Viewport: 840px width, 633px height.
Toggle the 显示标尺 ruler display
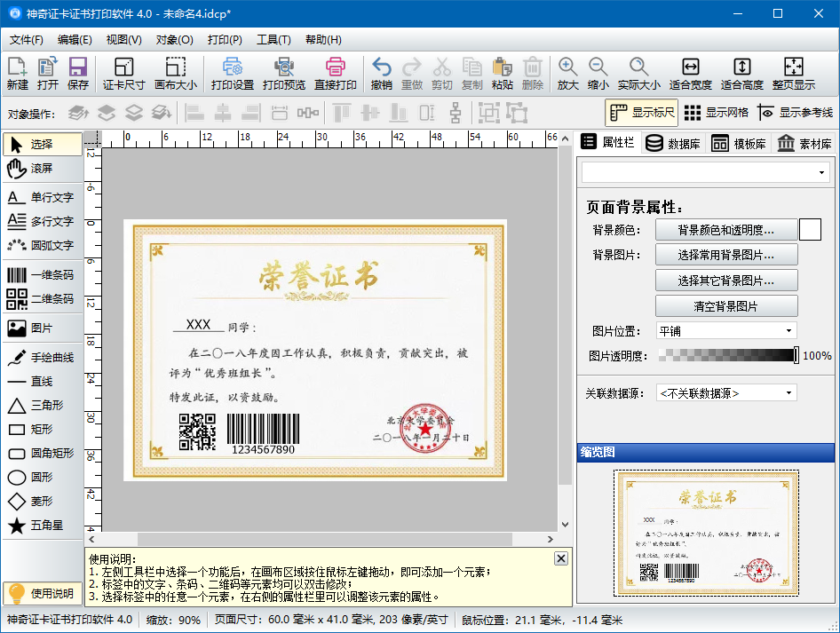[x=642, y=113]
